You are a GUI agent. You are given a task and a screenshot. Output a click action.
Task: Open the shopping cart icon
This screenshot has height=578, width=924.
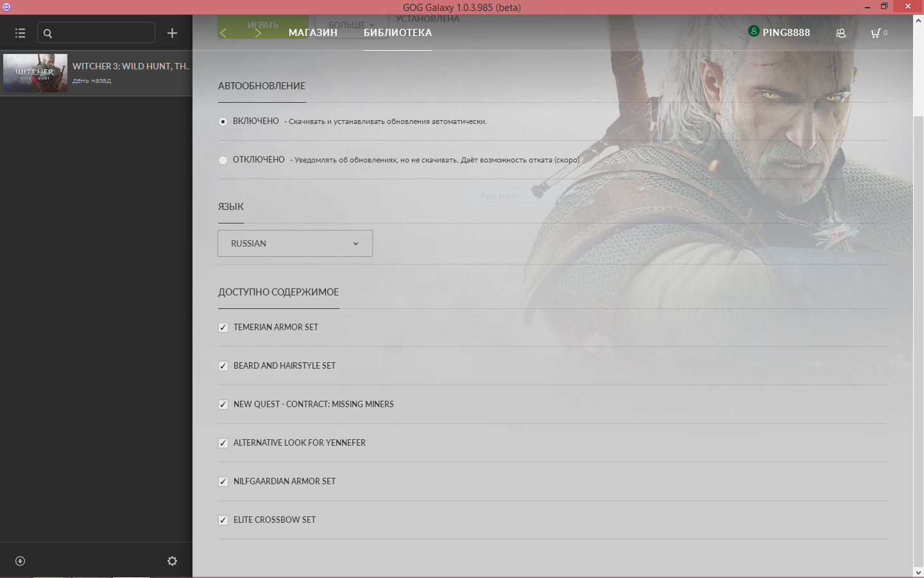click(x=876, y=33)
